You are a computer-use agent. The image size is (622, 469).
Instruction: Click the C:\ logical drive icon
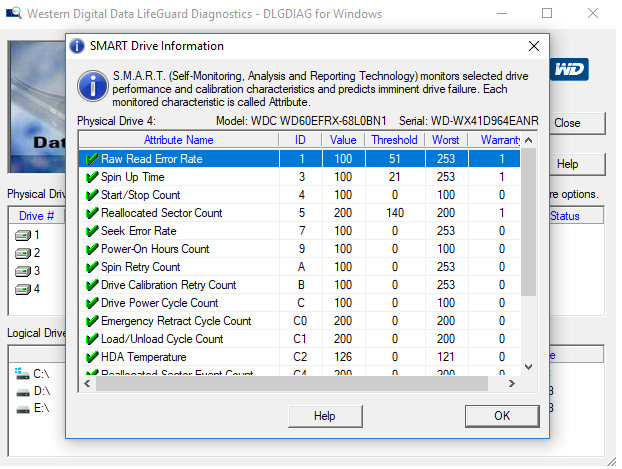(22, 374)
